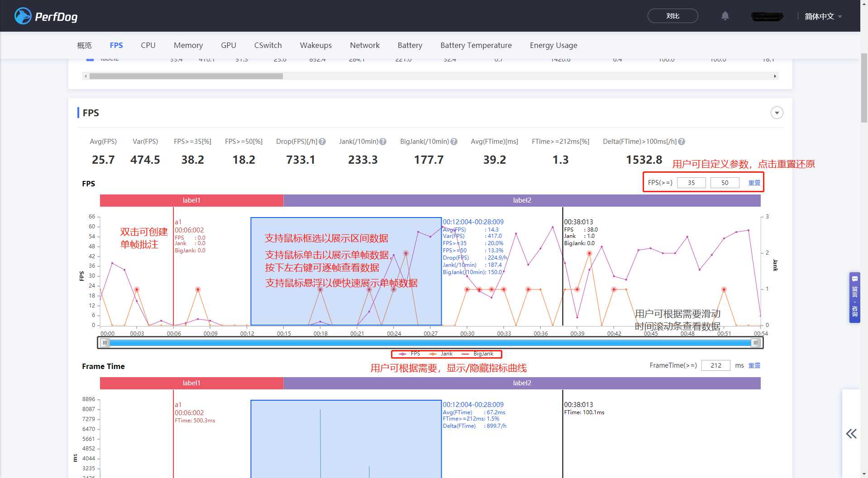
Task: Click the page vertical scrollbar
Action: [864, 88]
